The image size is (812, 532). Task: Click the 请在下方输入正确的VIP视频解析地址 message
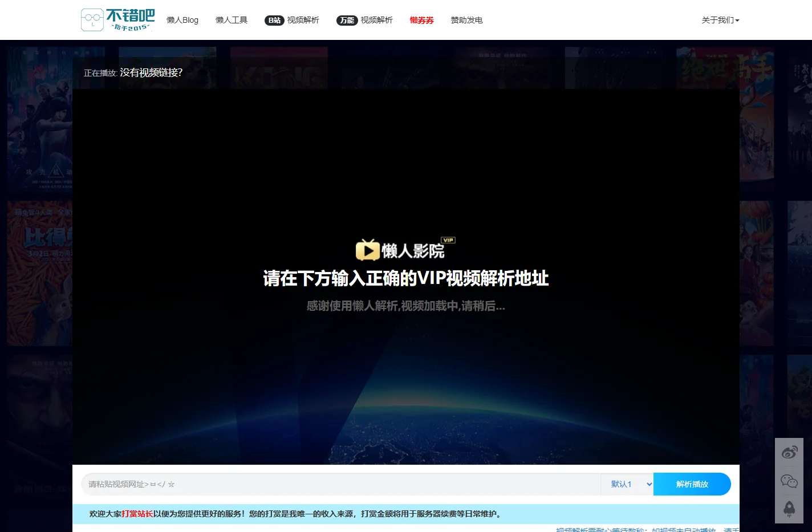point(406,278)
